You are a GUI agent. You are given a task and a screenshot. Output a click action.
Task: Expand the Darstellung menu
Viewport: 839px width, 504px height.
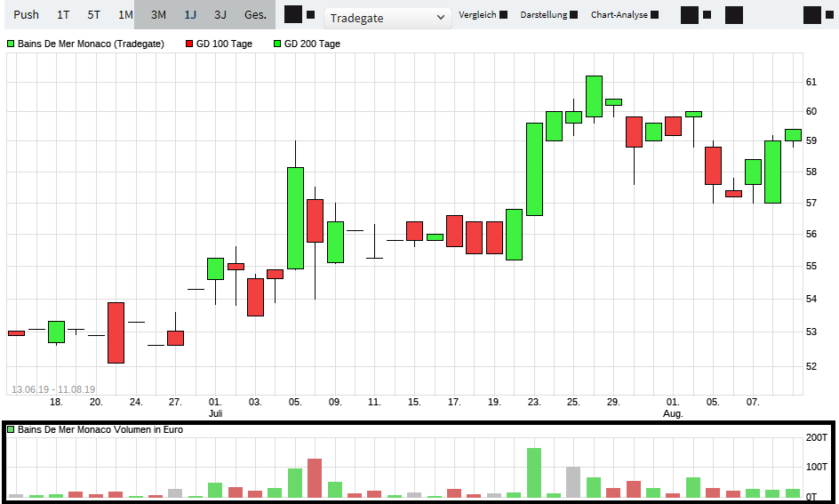coord(548,15)
